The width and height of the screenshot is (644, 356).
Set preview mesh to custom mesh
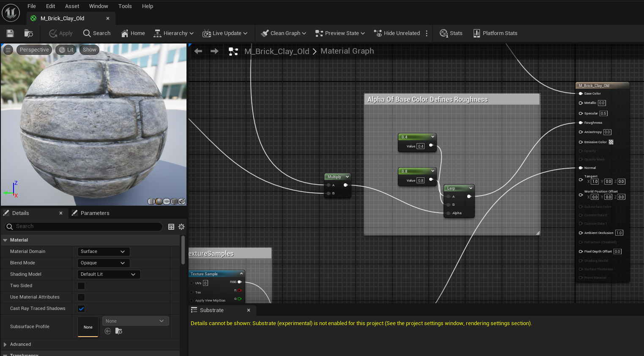[182, 201]
